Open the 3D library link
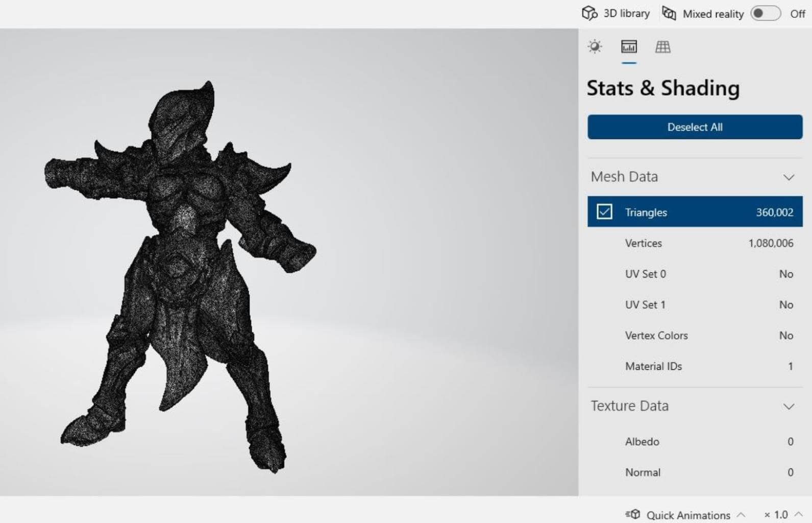This screenshot has width=812, height=523. pos(626,13)
